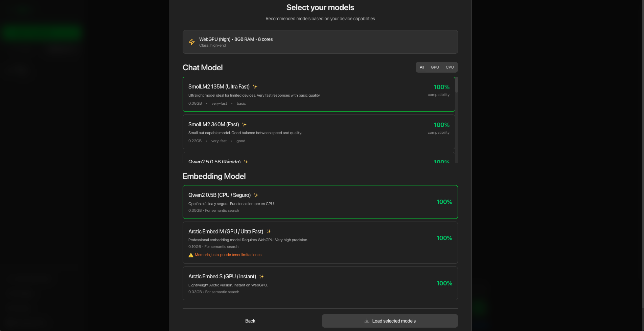Click the sparkle icon beside Qwen2 0.5B (CPU / Seguro)
644x331 pixels.
pos(256,195)
